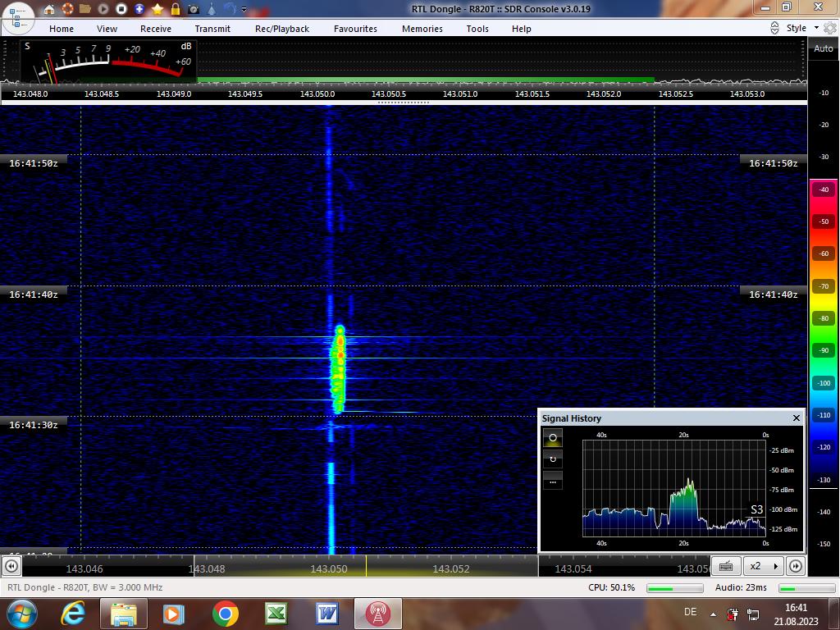
Task: Click the padlock lock icon
Action: point(176,8)
